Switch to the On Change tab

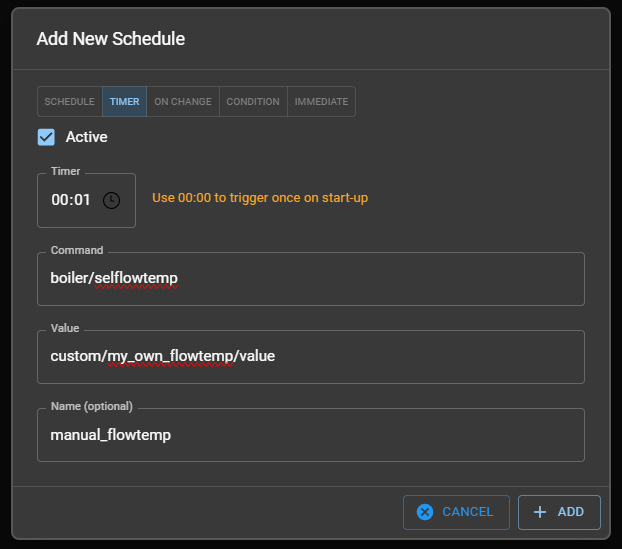pos(183,102)
